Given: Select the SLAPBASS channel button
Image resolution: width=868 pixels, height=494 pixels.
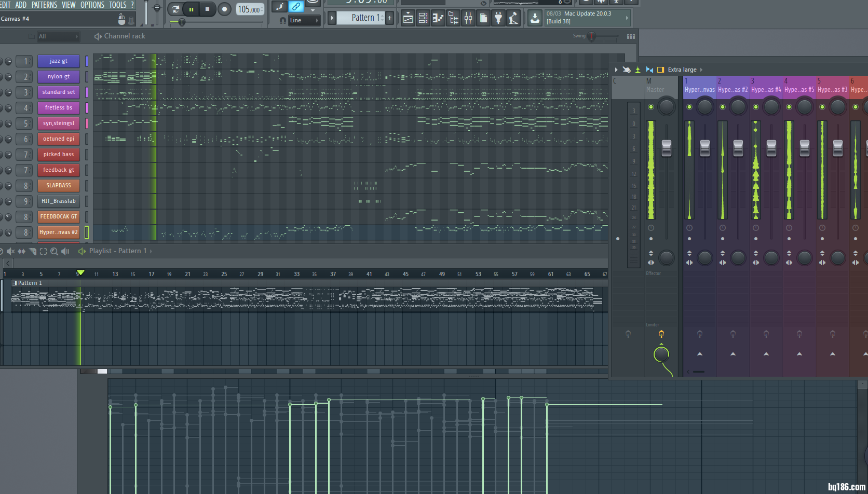Looking at the screenshot, I should (x=59, y=185).
